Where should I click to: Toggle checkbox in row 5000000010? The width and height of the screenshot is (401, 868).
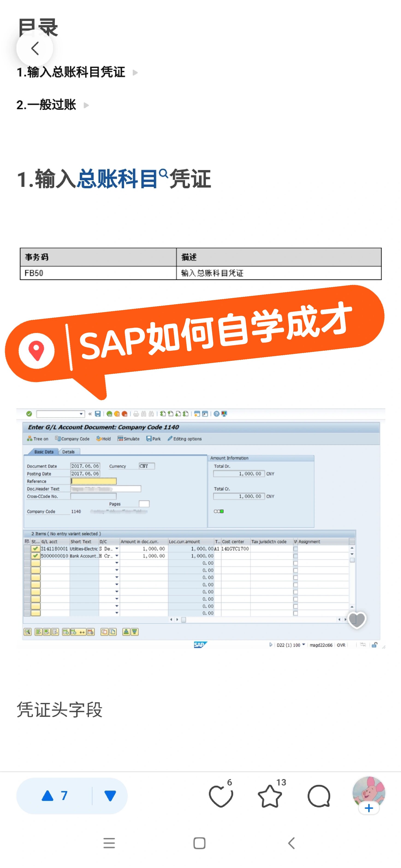coord(295,556)
